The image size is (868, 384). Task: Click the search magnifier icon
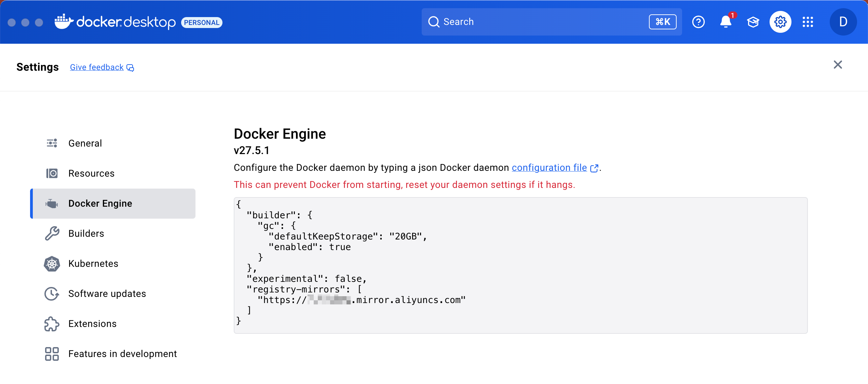pos(434,22)
